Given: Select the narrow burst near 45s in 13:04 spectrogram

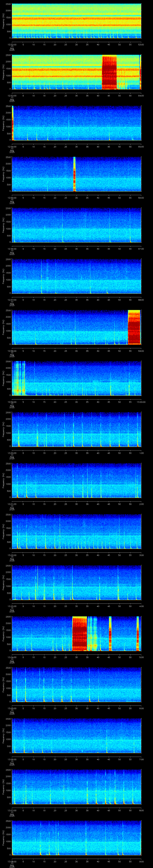Looking at the screenshot, I should 110,633.
